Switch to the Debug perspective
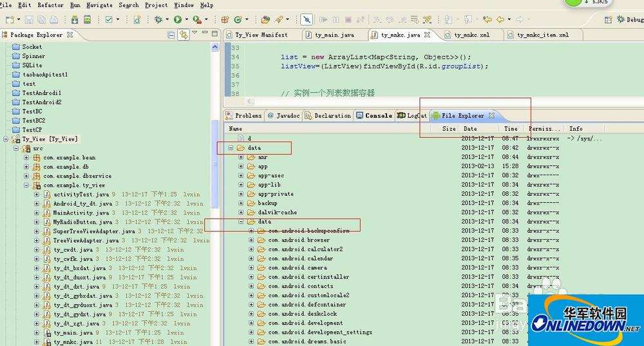This screenshot has height=346, width=644. point(630,19)
